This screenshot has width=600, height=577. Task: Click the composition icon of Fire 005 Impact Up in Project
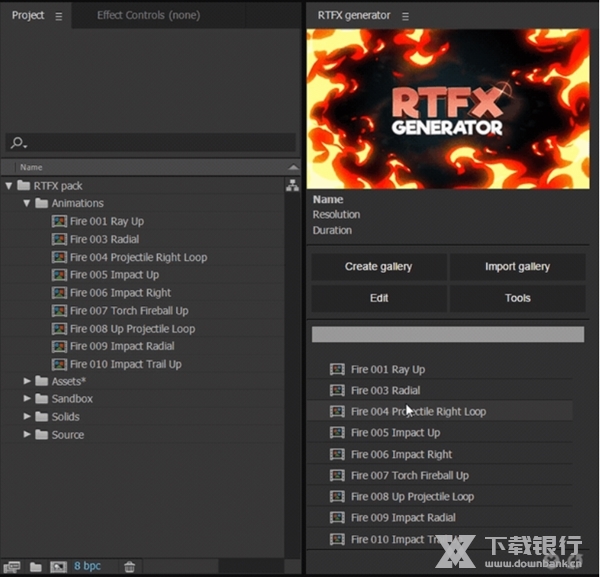click(x=59, y=275)
